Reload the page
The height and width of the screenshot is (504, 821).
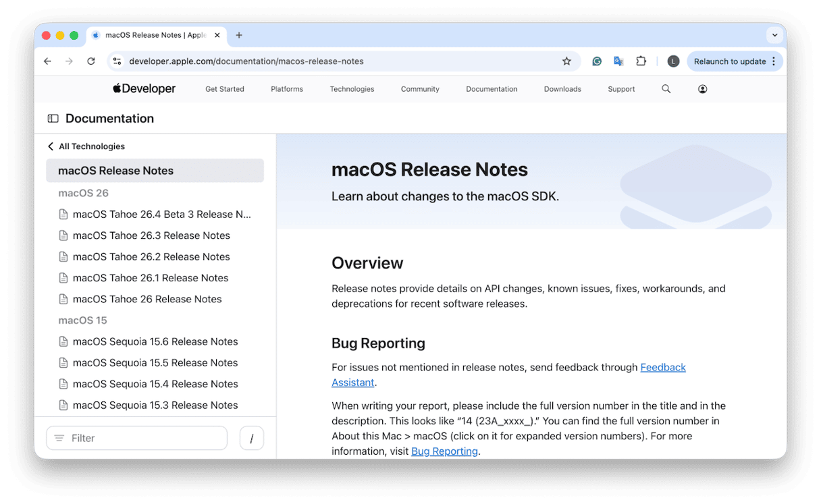tap(91, 61)
